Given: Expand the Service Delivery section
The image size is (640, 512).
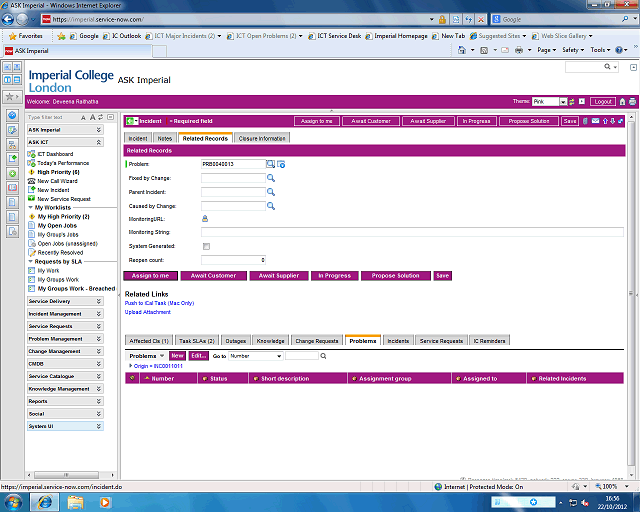Looking at the screenshot, I should click(98, 301).
